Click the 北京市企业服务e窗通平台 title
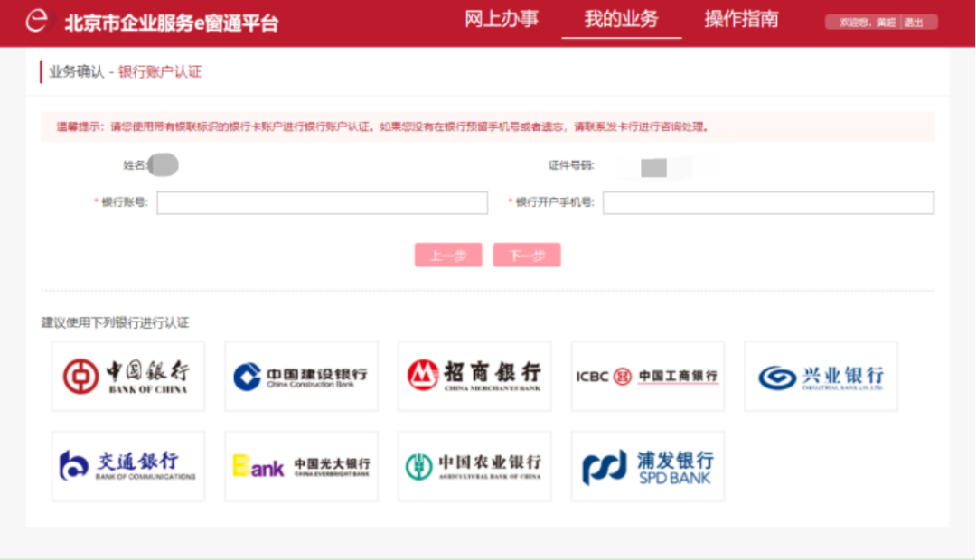This screenshot has height=560, width=976. tap(171, 23)
